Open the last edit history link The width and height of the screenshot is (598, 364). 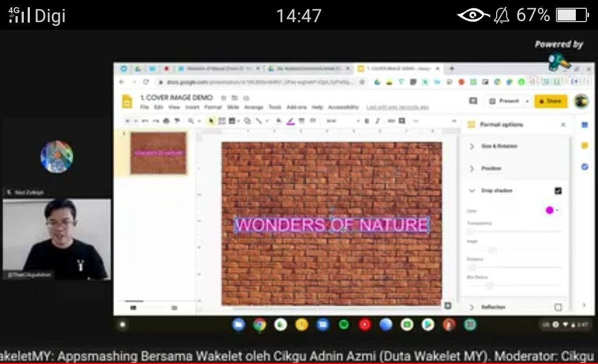(398, 107)
